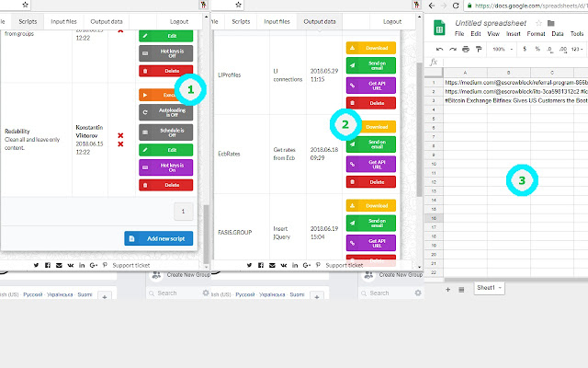Send the EcbRates output on email

(x=371, y=144)
